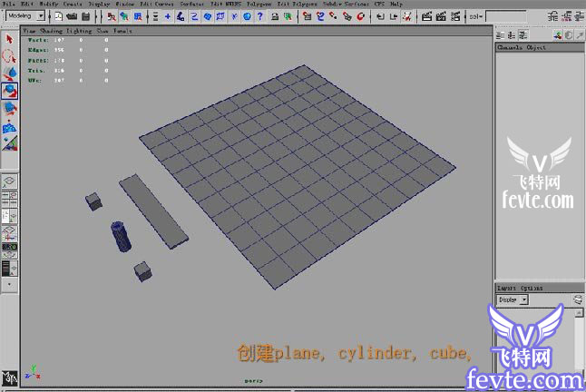This screenshot has width=586, height=392.
Task: Open the panel layout arrow below quick layouts
Action: click(x=9, y=284)
